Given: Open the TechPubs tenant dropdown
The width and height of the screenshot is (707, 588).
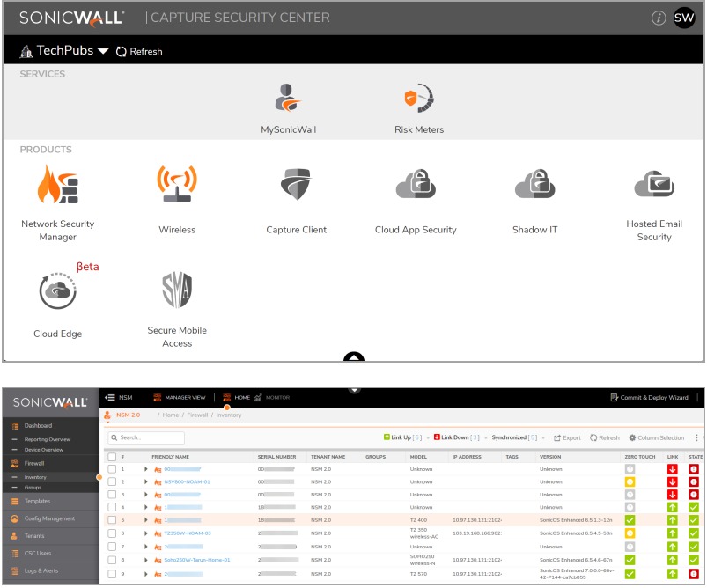Looking at the screenshot, I should point(64,51).
